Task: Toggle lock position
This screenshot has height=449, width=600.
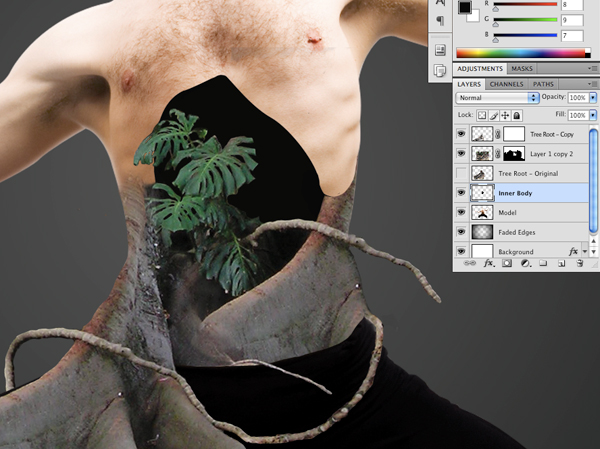Action: pos(505,115)
